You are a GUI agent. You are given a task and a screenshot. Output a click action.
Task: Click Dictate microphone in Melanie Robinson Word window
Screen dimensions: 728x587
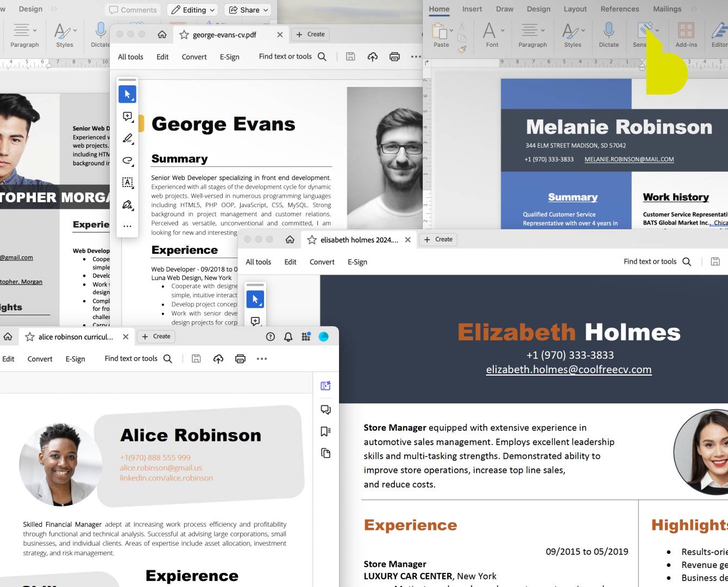[608, 35]
